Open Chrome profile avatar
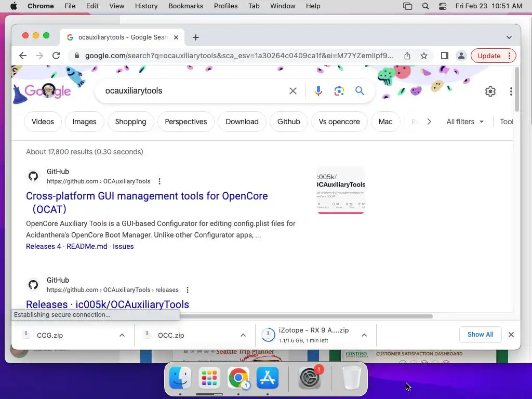 461,56
